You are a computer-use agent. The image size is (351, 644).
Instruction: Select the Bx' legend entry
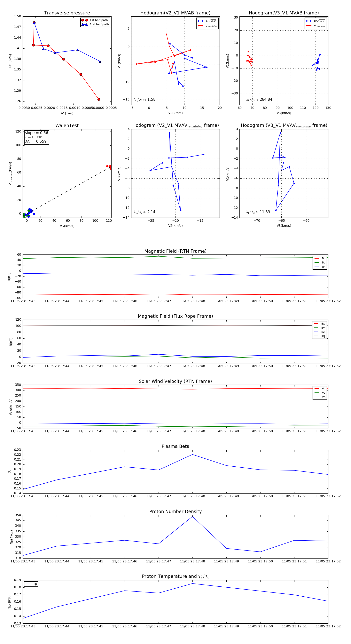click(320, 324)
